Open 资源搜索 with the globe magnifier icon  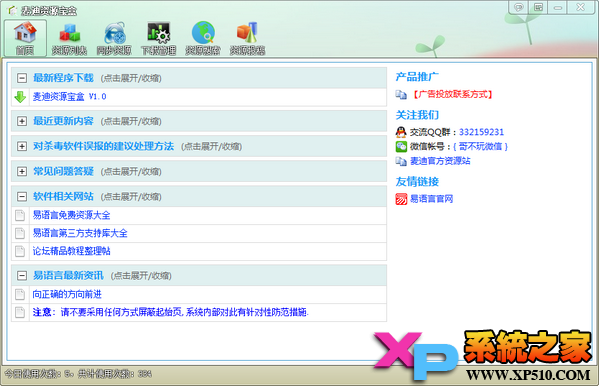pos(203,38)
